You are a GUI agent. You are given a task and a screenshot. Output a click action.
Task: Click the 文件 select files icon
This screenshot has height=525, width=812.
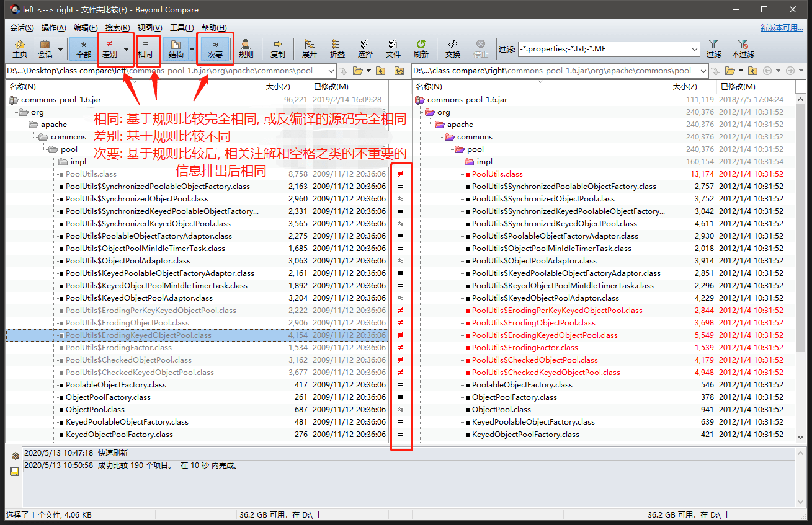point(393,49)
